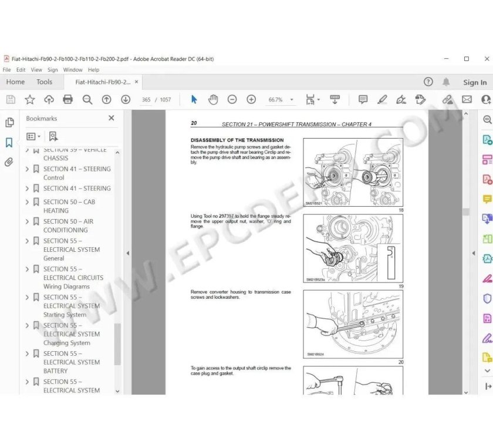This screenshot has height=448, width=493.
Task: Open the Highlight text pen tool
Action: [382, 99]
